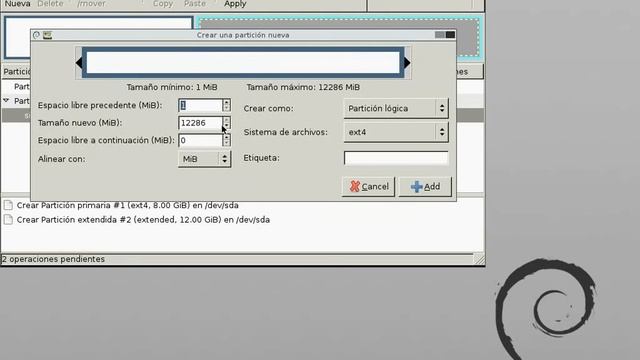640x360 pixels.
Task: Click the right resize arrow of partition bar
Action: [x=407, y=62]
